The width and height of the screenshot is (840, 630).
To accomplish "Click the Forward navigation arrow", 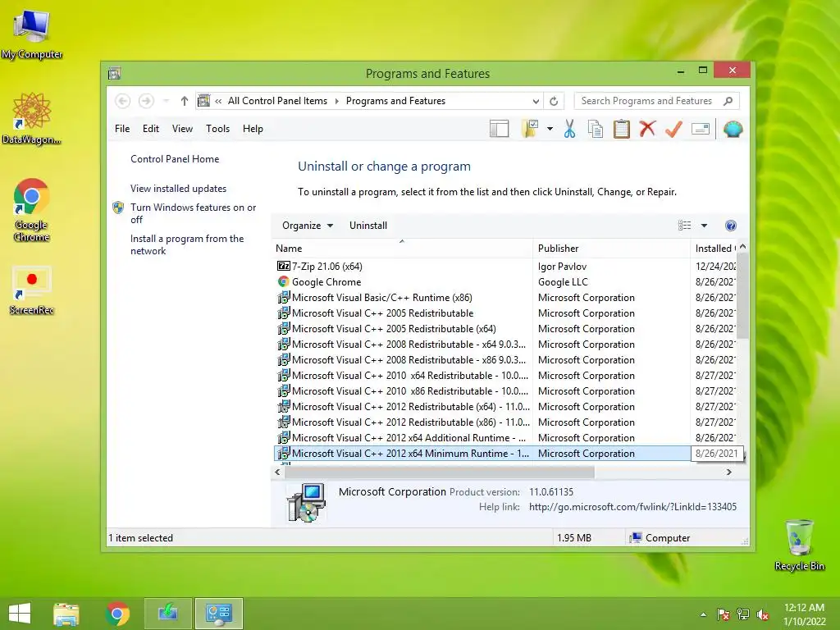I will click(x=146, y=101).
